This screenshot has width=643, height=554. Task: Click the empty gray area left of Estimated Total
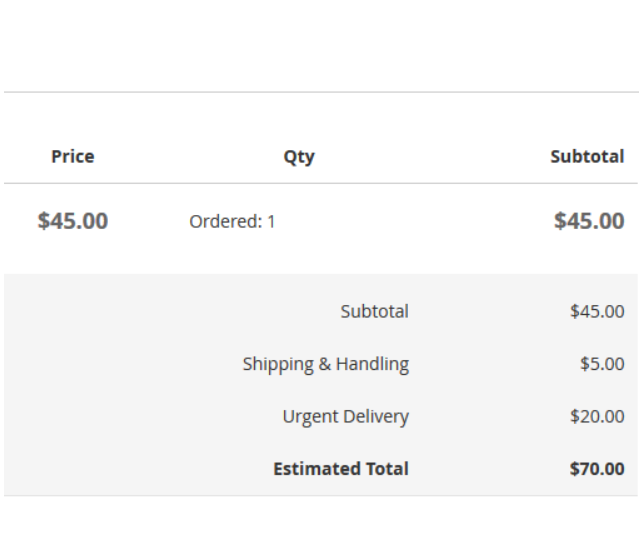(137, 469)
